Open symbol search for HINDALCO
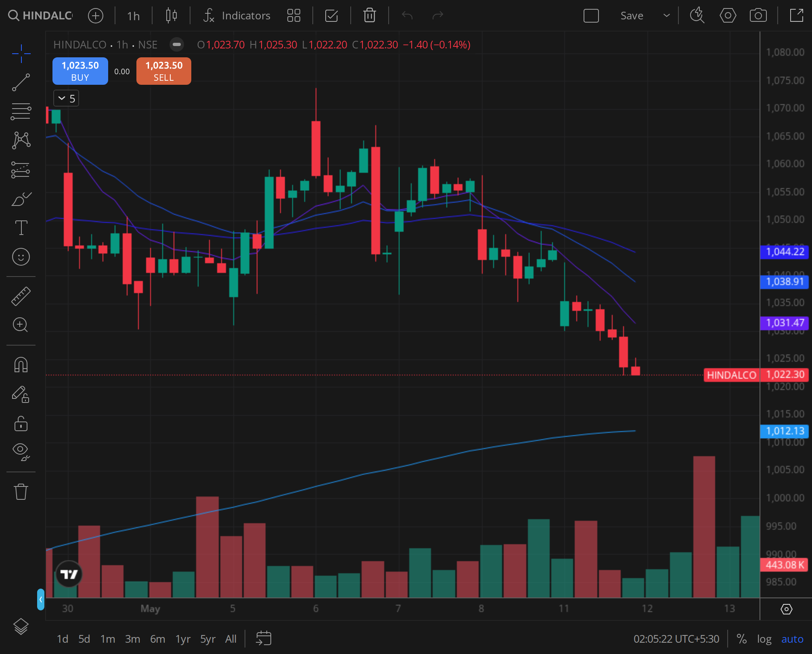Screen dimensions: 812x654 (40, 16)
